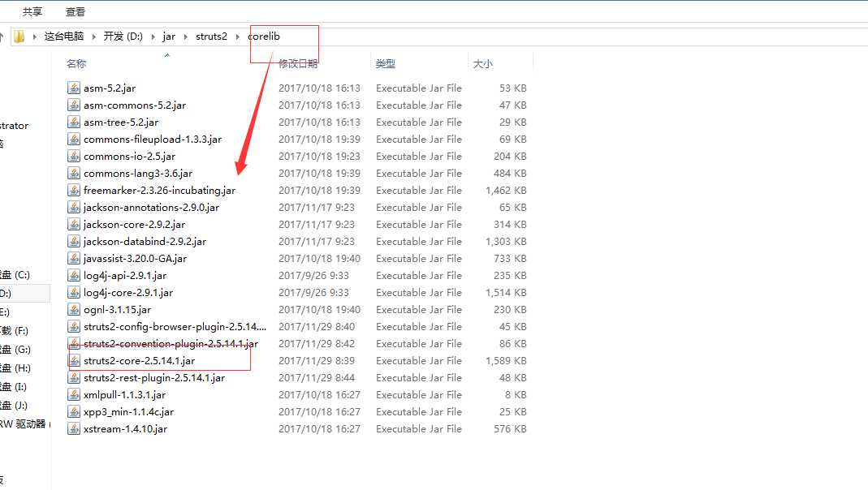
Task: Expand the chevron after jar in path
Action: pos(185,37)
